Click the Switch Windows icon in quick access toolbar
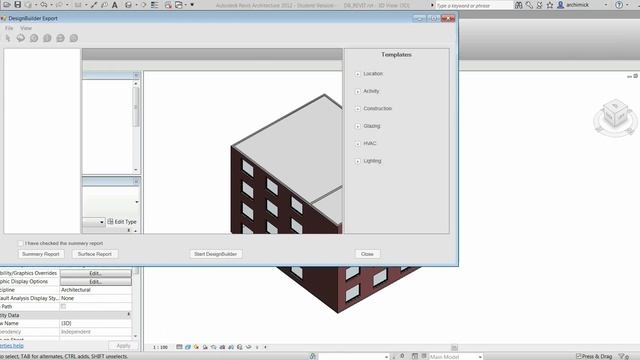The width and height of the screenshot is (640, 360). 179,5
